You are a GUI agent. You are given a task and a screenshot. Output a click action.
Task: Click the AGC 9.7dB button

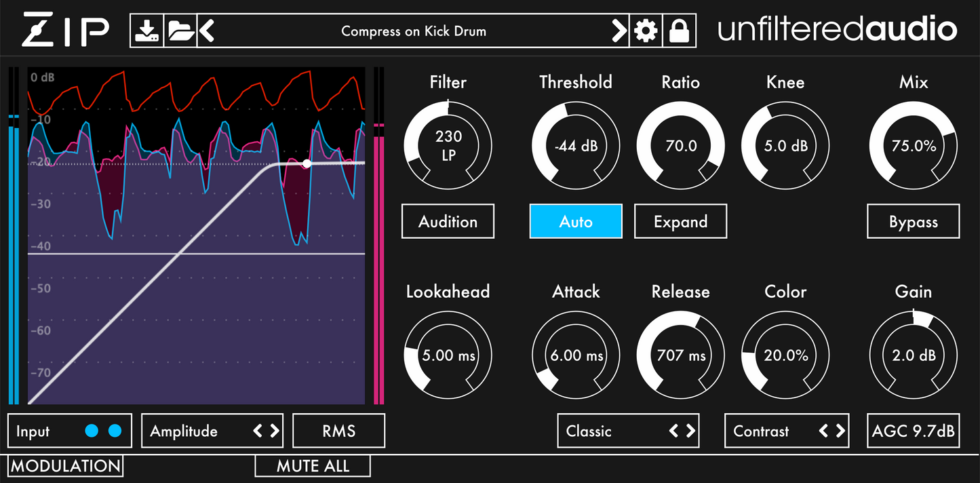pyautogui.click(x=913, y=431)
